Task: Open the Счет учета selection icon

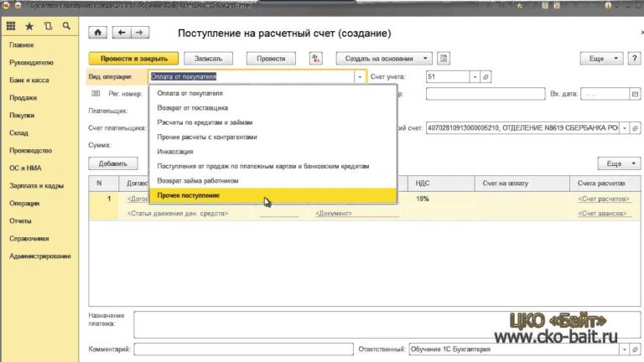Action: click(486, 77)
